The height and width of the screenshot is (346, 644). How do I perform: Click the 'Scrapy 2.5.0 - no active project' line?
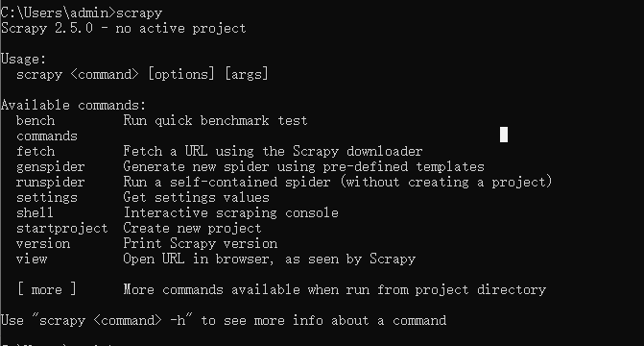click(x=124, y=29)
